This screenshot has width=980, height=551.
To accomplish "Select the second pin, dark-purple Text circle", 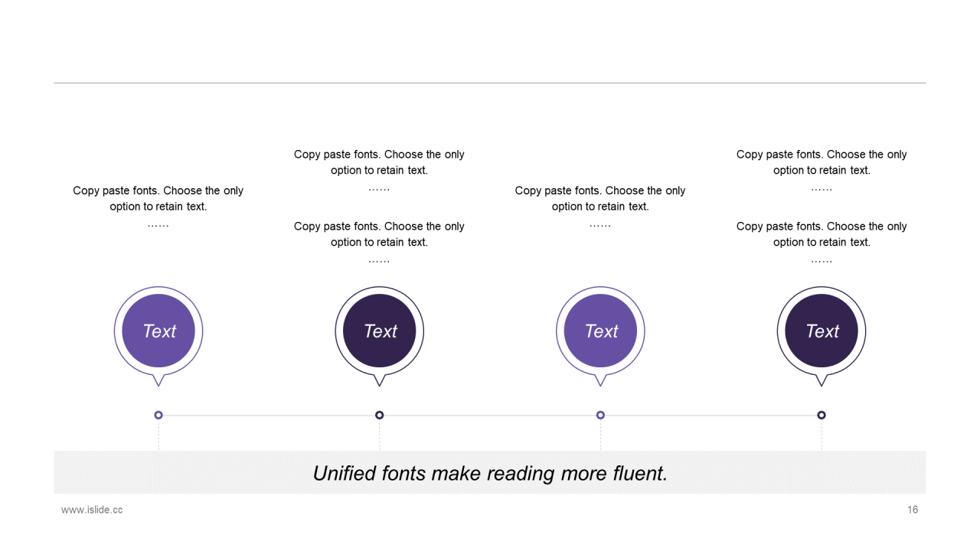I will pos(380,331).
